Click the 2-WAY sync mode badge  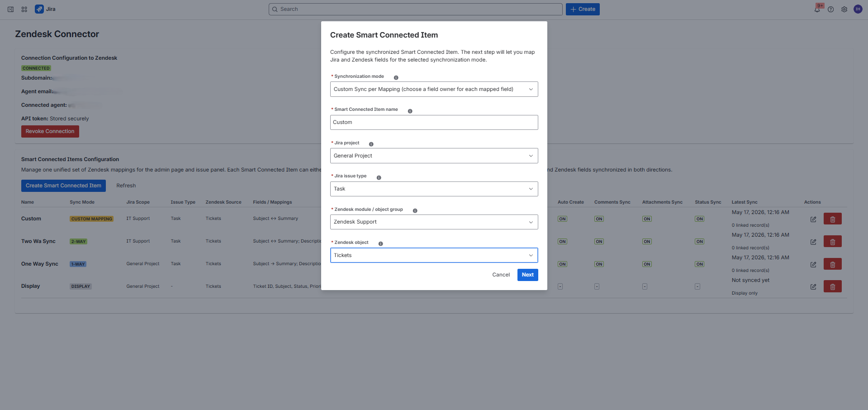coord(79,241)
